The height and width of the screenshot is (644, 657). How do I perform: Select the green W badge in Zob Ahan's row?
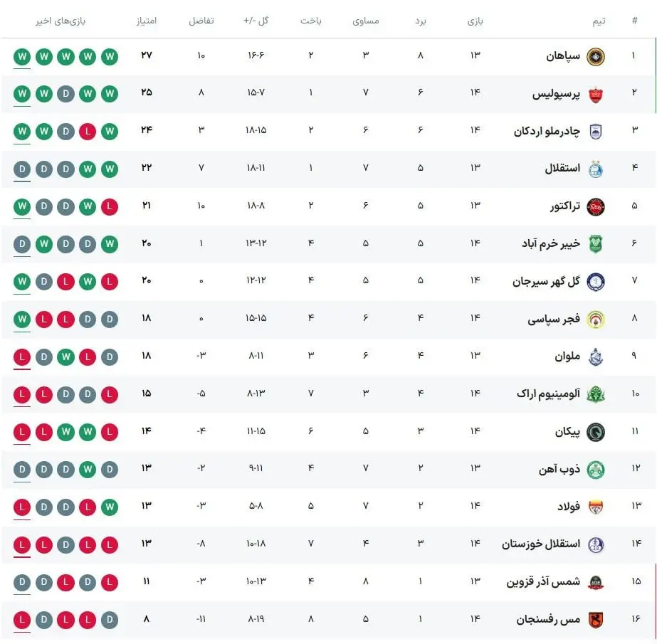click(x=88, y=470)
